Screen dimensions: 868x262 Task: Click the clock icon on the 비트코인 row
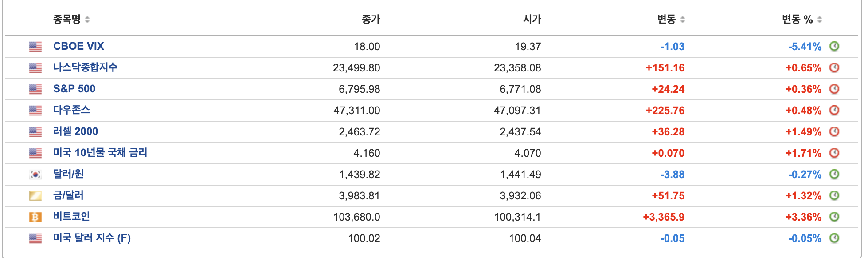coord(835,216)
